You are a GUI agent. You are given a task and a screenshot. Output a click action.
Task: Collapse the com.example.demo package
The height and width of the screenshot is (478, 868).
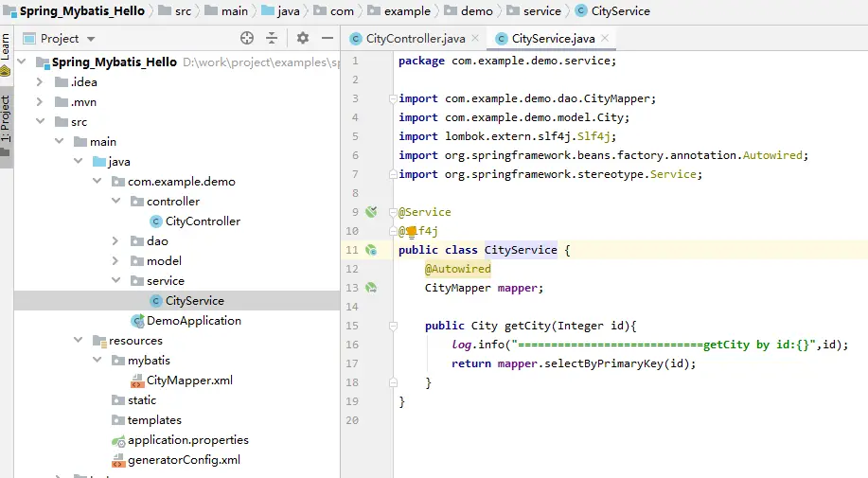tap(97, 181)
